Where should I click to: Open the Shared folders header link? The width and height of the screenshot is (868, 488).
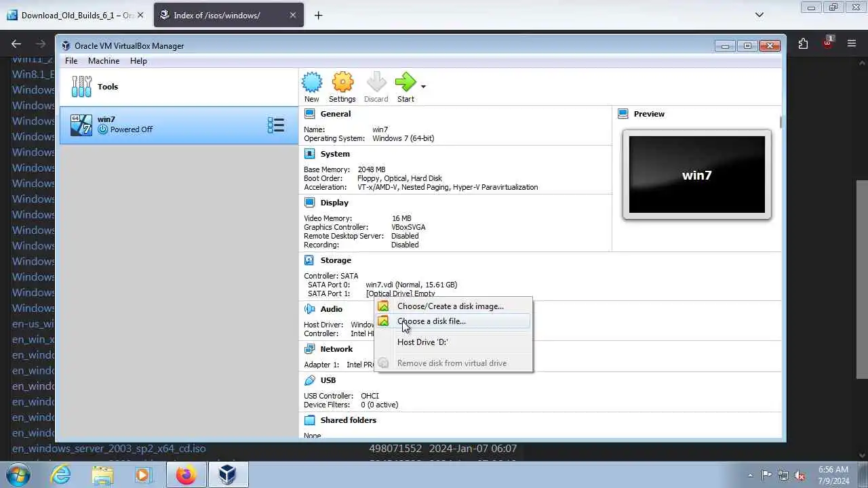349,420
